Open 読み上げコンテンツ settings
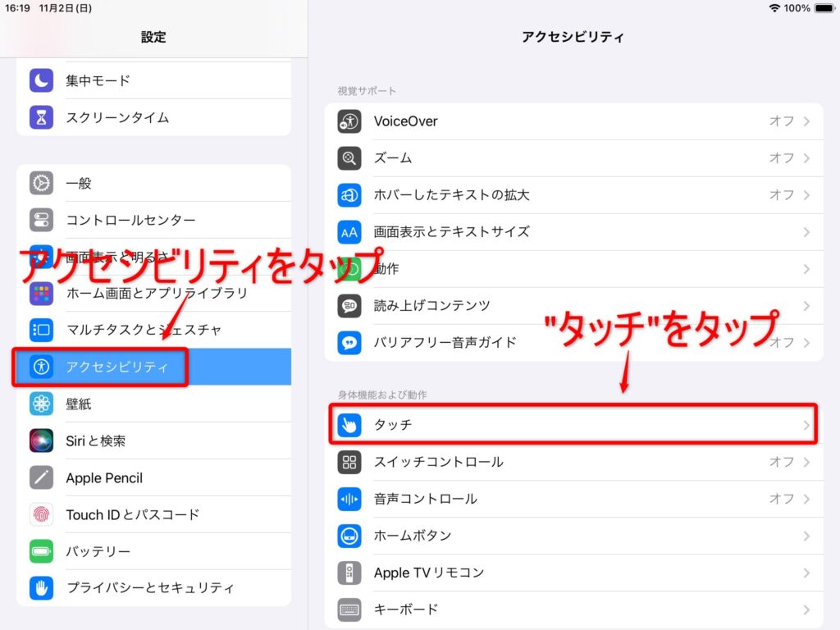Screen dimensions: 840x630 point(431,306)
